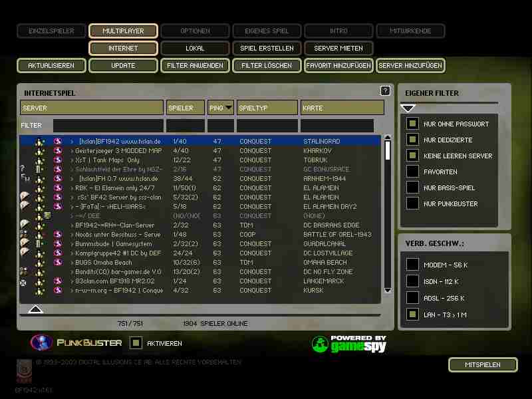Click the GameSpy logo

point(349,343)
